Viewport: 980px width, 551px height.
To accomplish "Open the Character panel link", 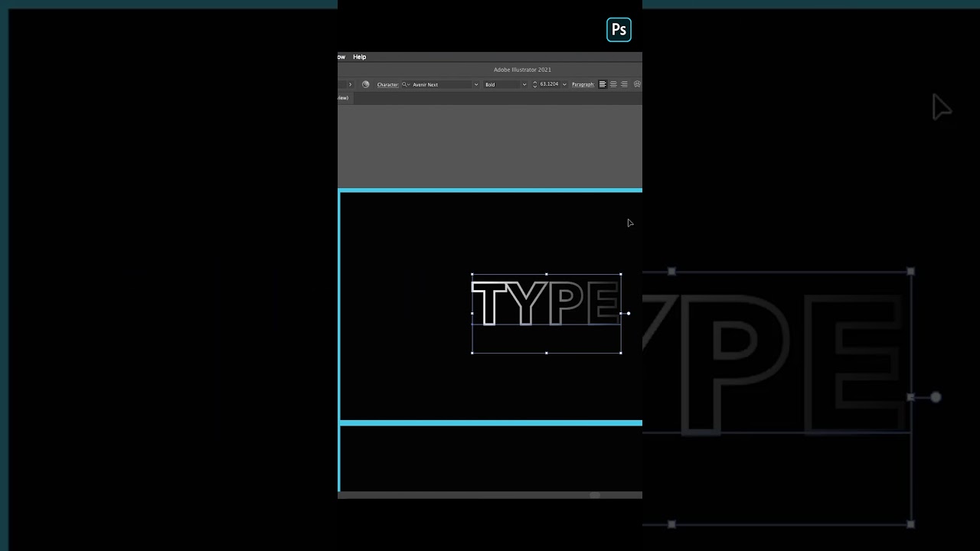I will [x=387, y=84].
